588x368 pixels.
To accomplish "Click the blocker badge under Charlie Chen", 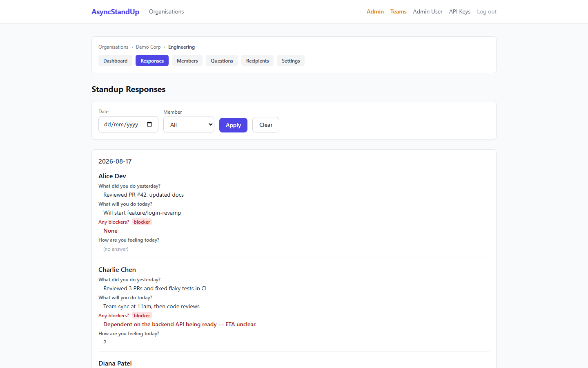I will 142,316.
